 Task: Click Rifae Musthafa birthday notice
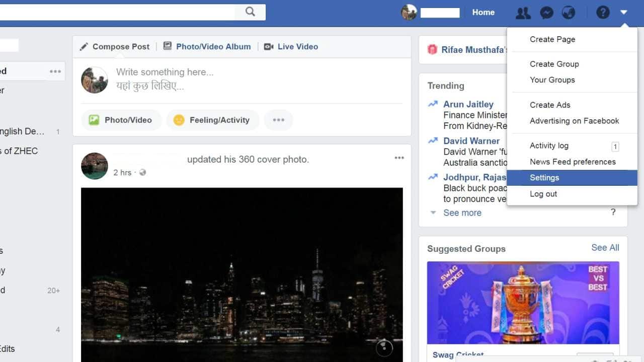point(474,49)
